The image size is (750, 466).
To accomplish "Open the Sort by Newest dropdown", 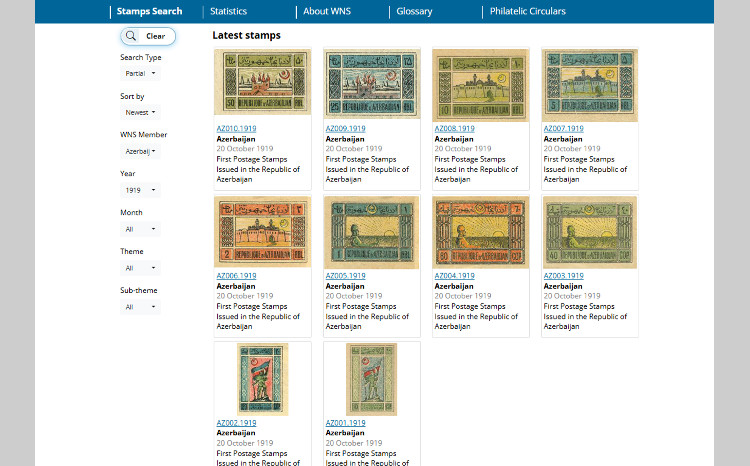I will (141, 112).
